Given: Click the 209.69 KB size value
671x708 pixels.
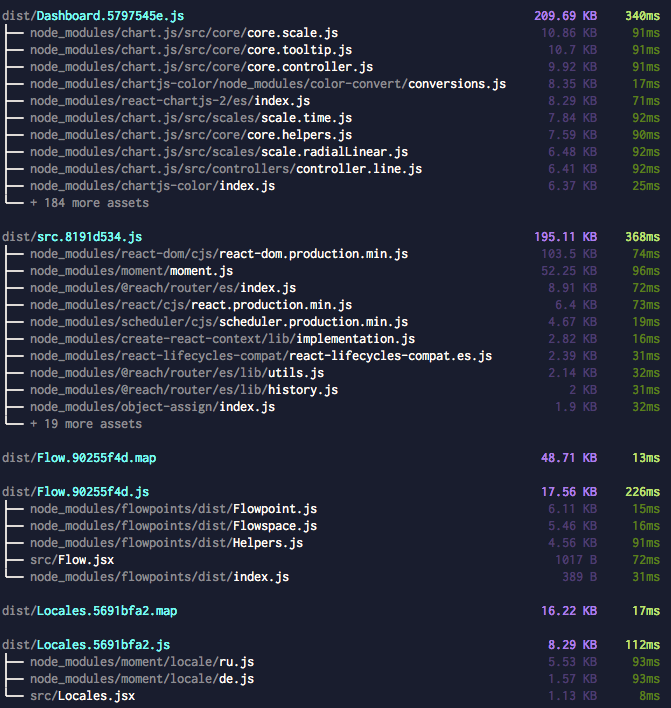Looking at the screenshot, I should tap(565, 16).
